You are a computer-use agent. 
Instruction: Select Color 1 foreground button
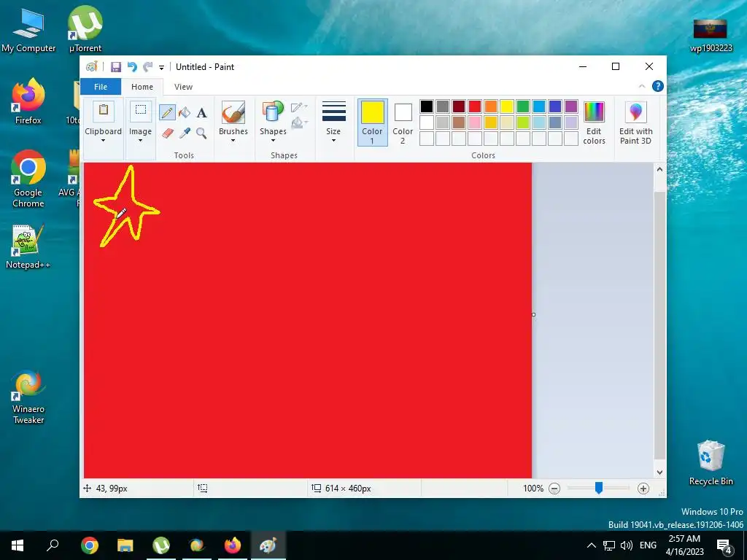[373, 122]
